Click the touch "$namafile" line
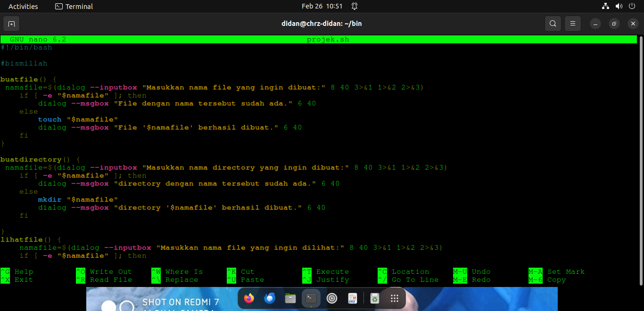The height and width of the screenshot is (311, 644). tap(78, 120)
